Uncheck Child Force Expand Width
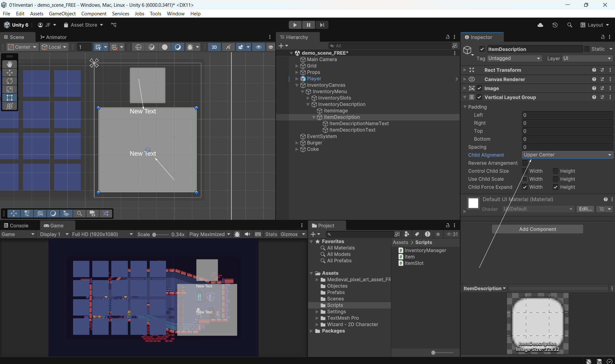This screenshot has width=615, height=364. coord(525,187)
